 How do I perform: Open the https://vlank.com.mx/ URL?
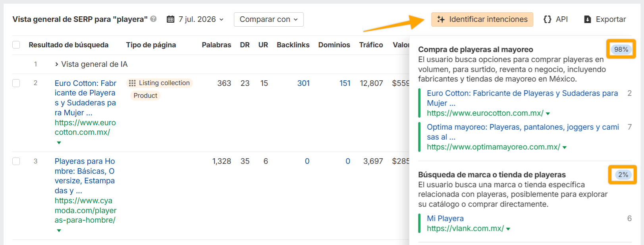(x=465, y=228)
